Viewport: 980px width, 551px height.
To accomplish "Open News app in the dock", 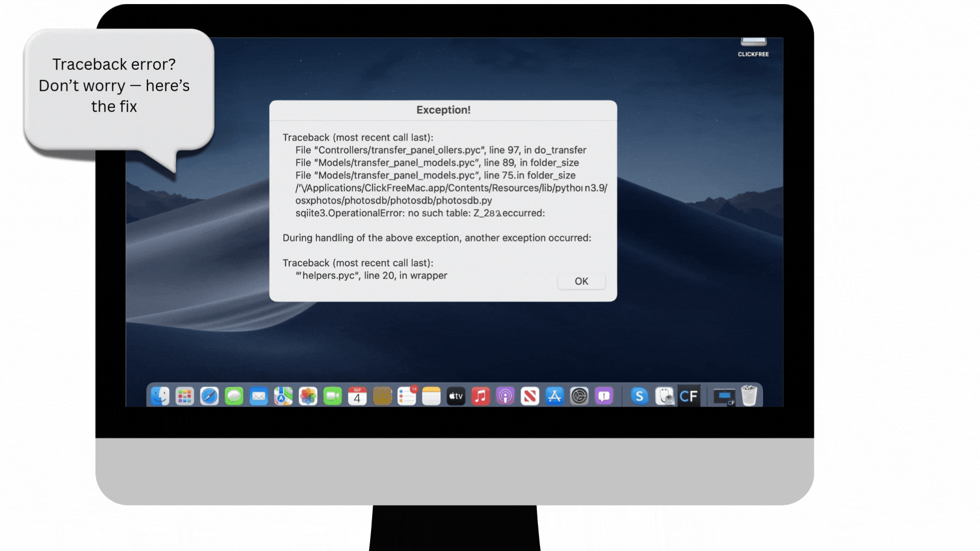I will [530, 396].
